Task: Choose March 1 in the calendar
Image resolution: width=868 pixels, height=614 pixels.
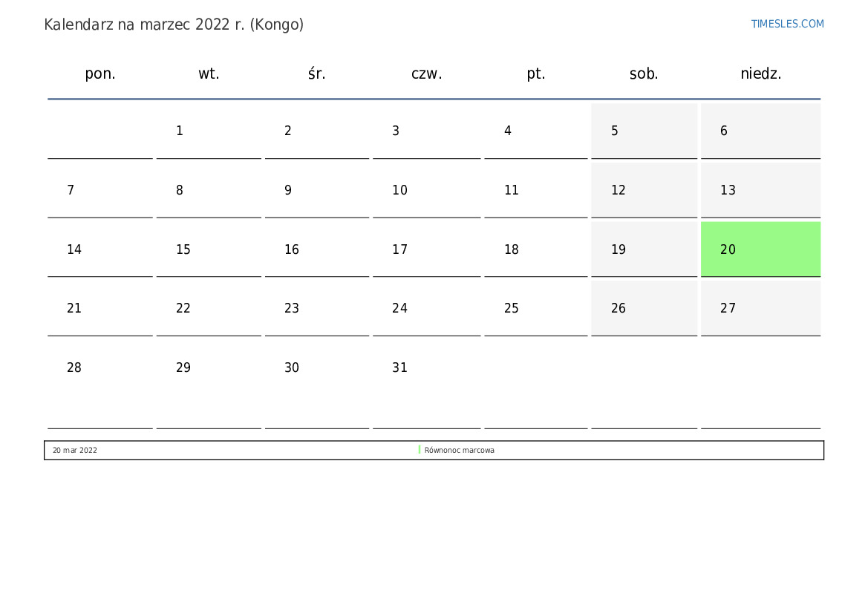Action: pos(209,131)
